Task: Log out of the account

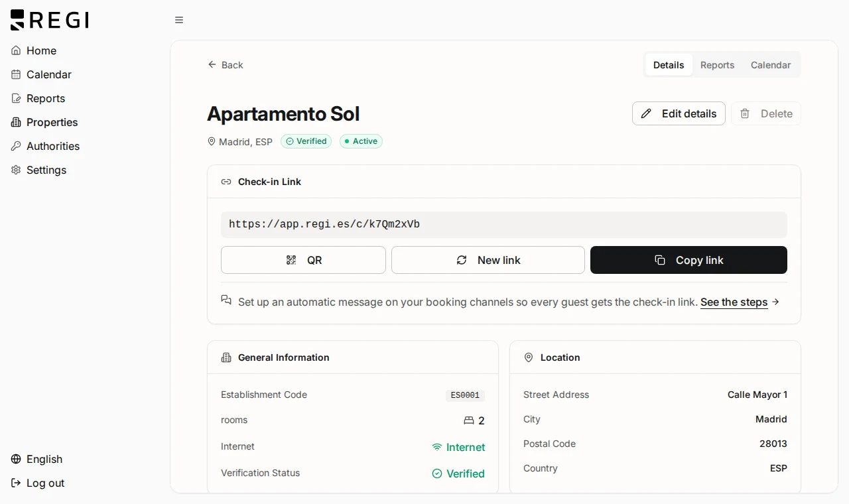Action: [x=38, y=483]
